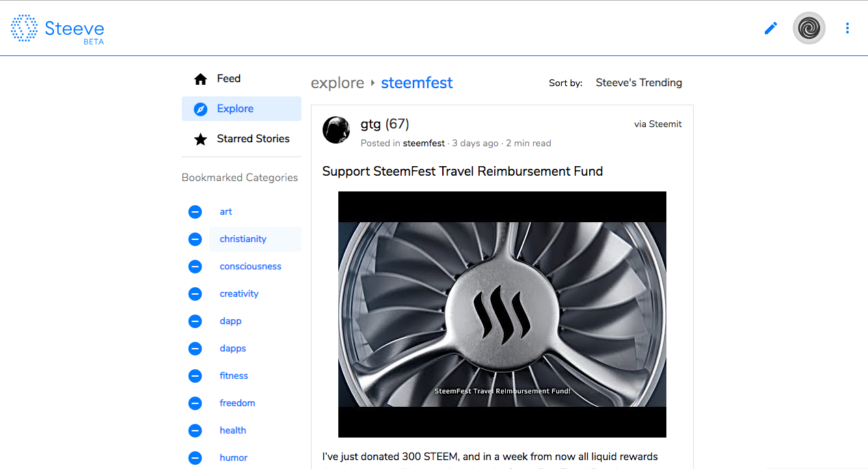This screenshot has width=868, height=469.
Task: Select the christianity category highlight
Action: 243,239
